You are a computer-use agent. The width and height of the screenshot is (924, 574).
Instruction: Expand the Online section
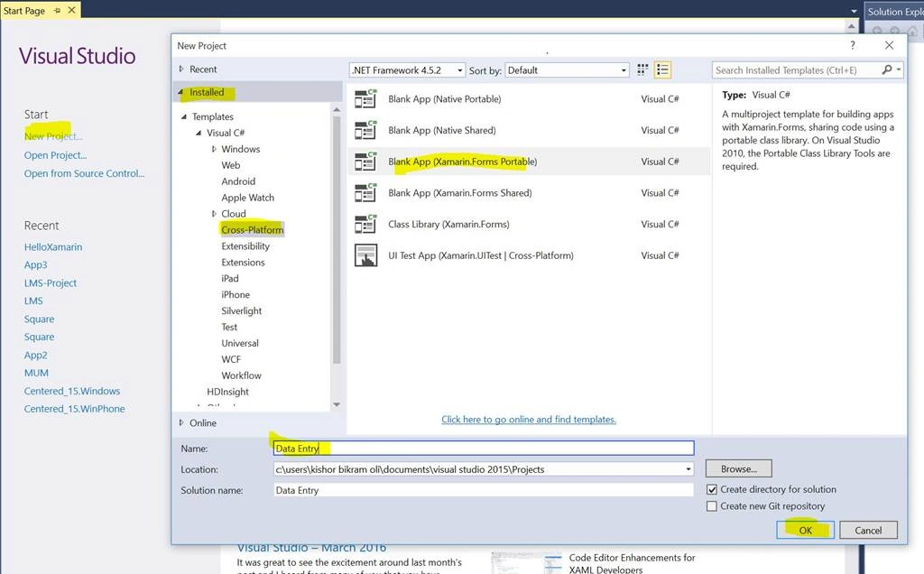[x=181, y=422]
